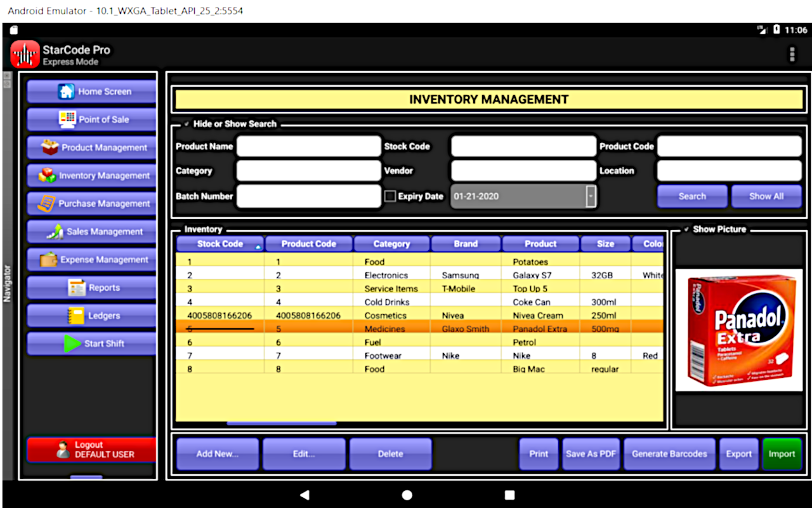Open the expiry date picker dropdown
This screenshot has width=812, height=508.
tap(591, 196)
